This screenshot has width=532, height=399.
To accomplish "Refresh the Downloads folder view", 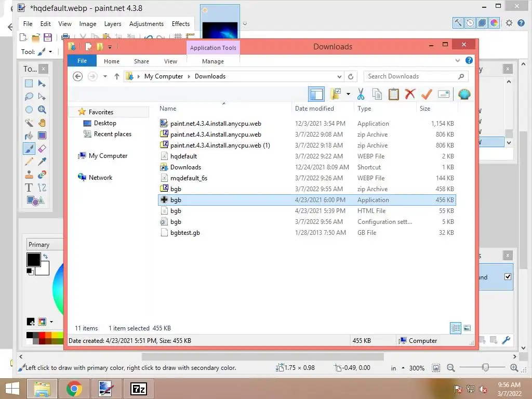I will point(351,76).
